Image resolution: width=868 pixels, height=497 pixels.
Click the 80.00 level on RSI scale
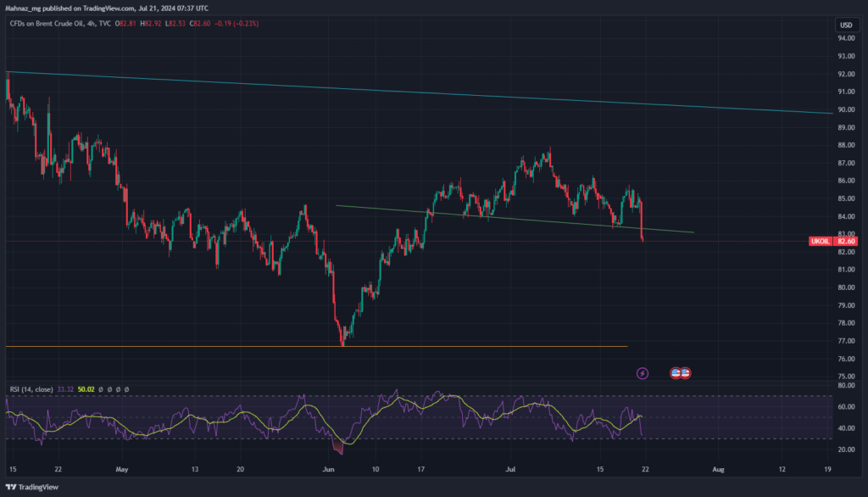pyautogui.click(x=846, y=385)
